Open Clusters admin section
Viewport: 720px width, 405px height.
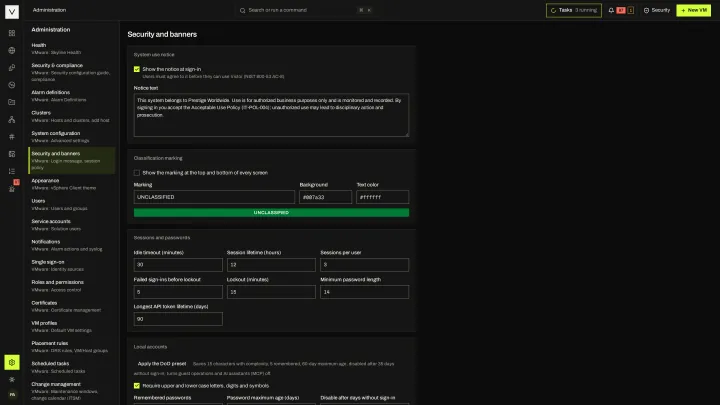tap(72, 116)
